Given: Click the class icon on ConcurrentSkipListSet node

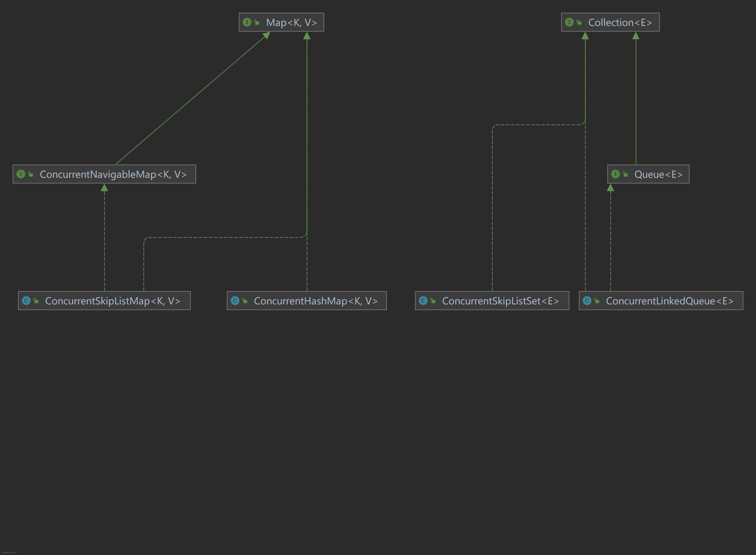Looking at the screenshot, I should tap(423, 301).
